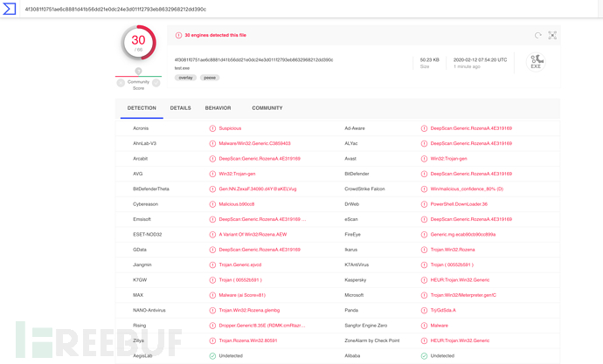The height and width of the screenshot is (364, 603).
Task: Click the test.exe file name
Action: click(182, 68)
